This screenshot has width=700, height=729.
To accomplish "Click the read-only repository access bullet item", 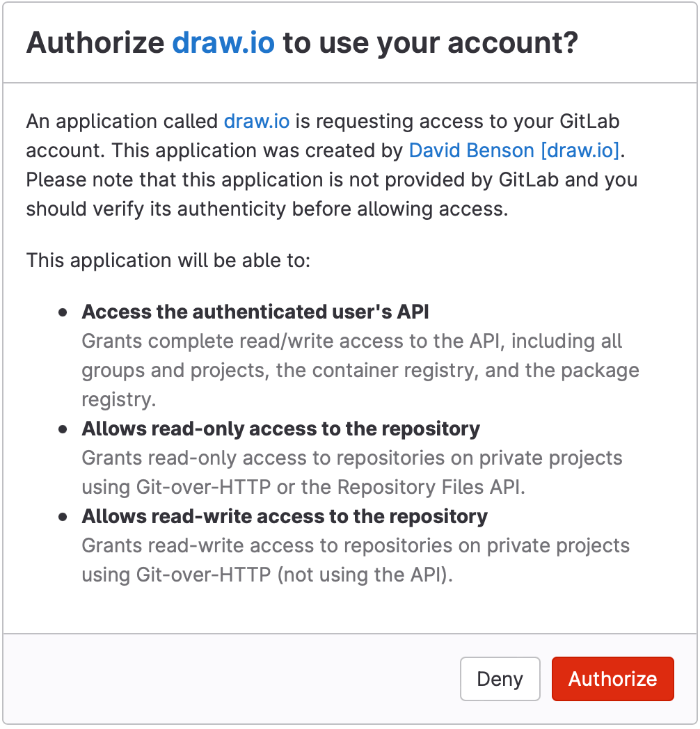I will coord(281,428).
